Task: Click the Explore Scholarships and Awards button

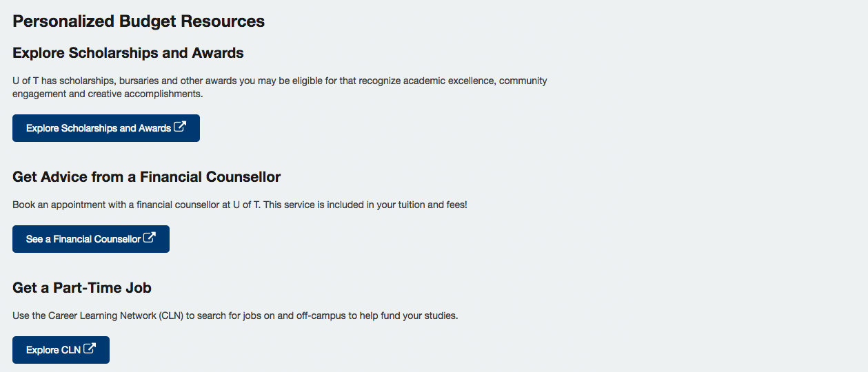Action: 106,128
